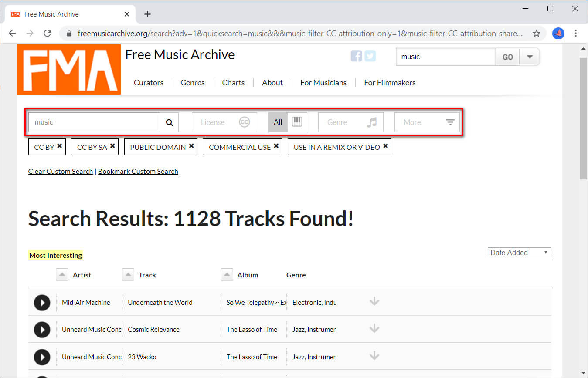Viewport: 588px width, 378px height.
Task: Click inside the music search input field
Action: 94,122
